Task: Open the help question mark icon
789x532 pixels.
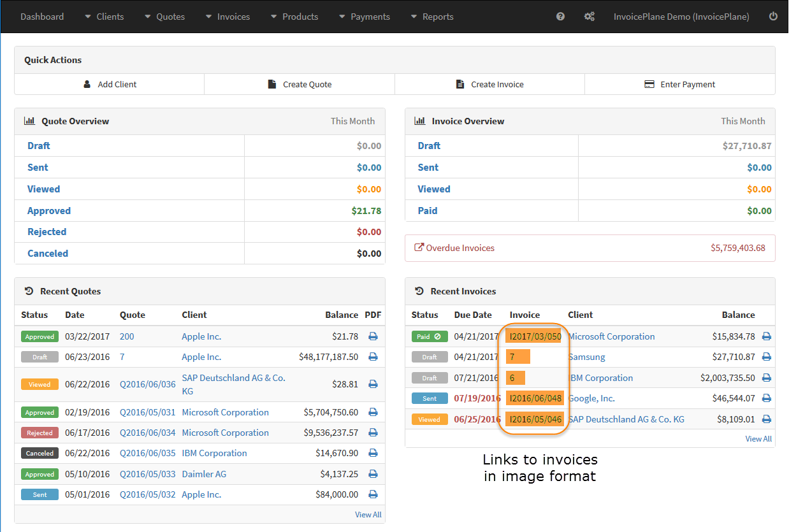Action: [560, 17]
